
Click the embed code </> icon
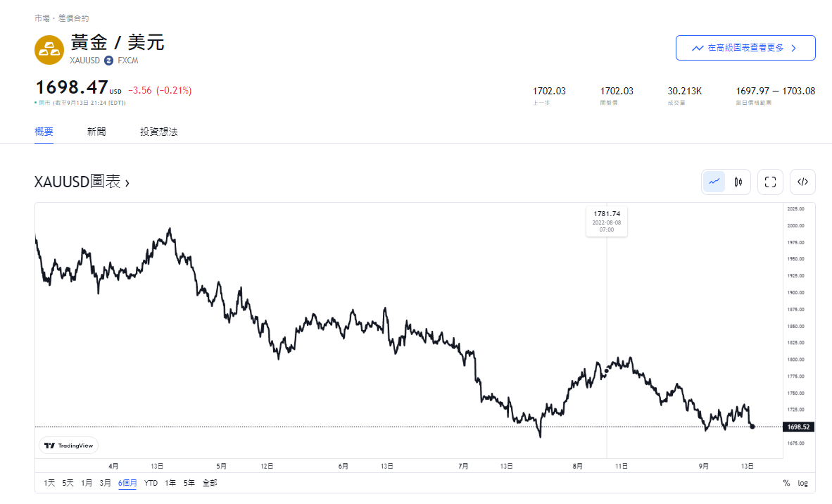coord(802,182)
